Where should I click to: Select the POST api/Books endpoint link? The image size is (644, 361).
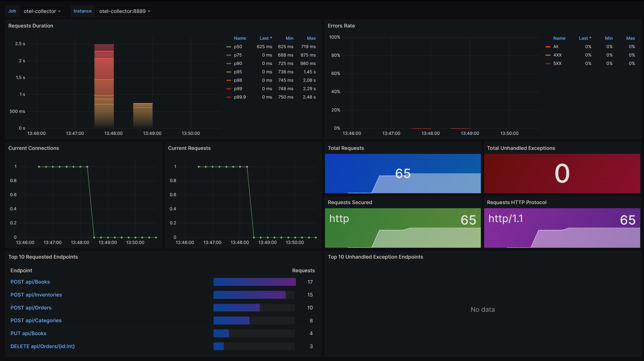tap(30, 281)
